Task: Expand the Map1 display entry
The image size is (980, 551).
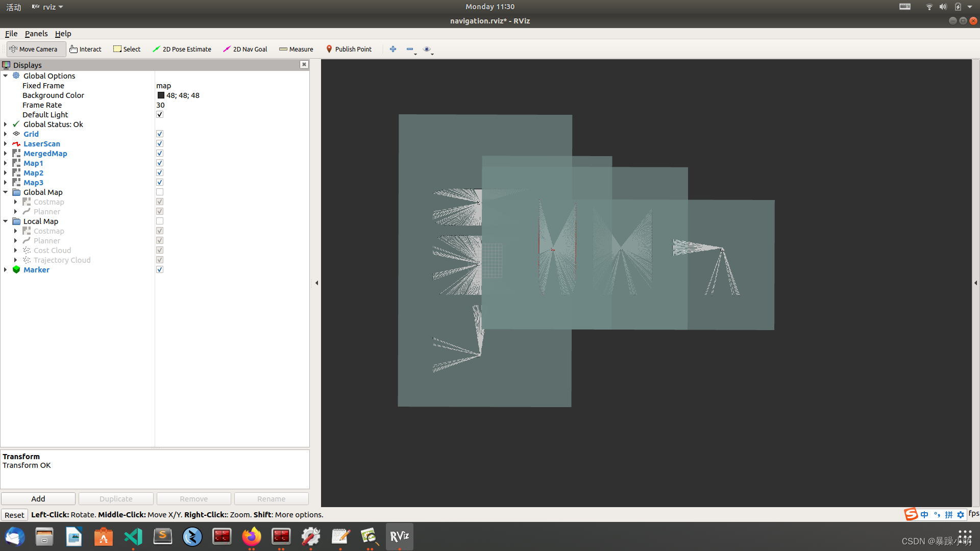Action: [6, 163]
